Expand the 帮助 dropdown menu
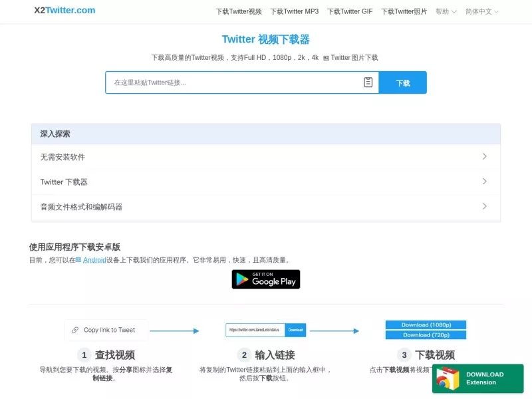Image resolution: width=532 pixels, height=399 pixels. [x=446, y=11]
